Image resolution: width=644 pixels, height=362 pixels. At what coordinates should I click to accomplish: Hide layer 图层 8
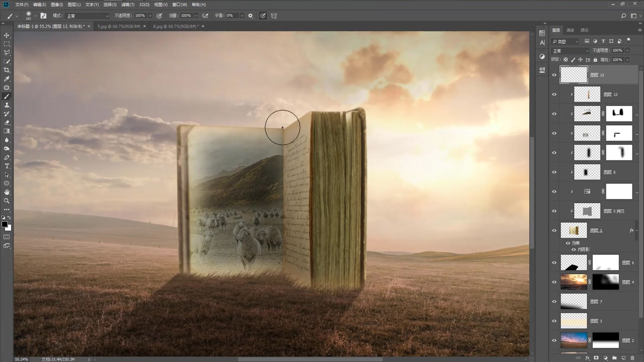554,172
